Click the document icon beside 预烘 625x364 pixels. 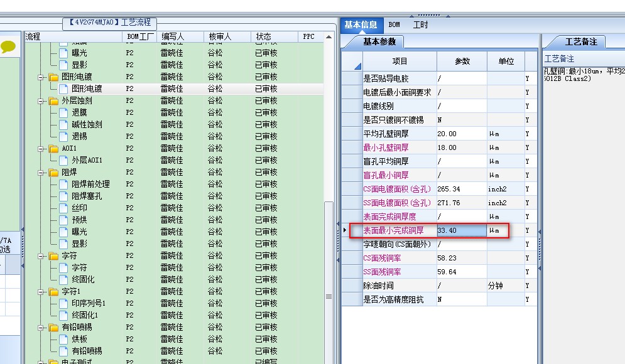[63, 220]
